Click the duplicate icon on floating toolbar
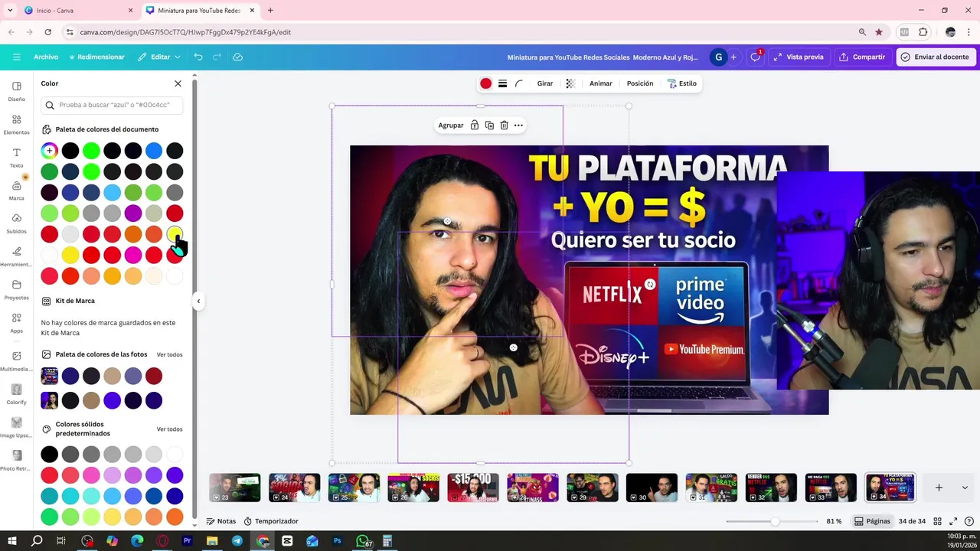 [489, 125]
